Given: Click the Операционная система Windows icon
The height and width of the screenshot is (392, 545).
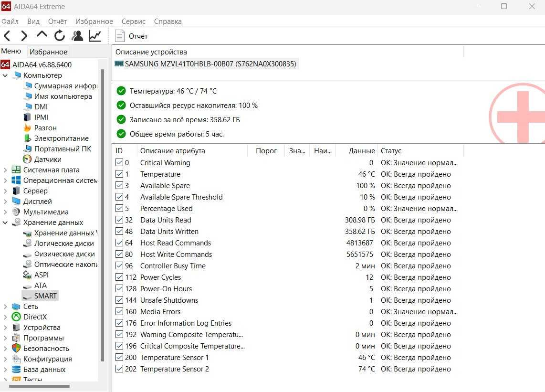Looking at the screenshot, I should (16, 180).
